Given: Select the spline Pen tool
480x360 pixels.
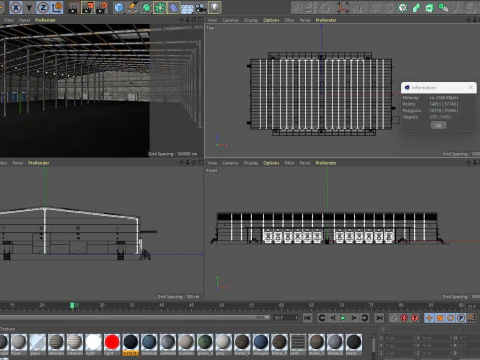Looking at the screenshot, I should pos(133,7).
